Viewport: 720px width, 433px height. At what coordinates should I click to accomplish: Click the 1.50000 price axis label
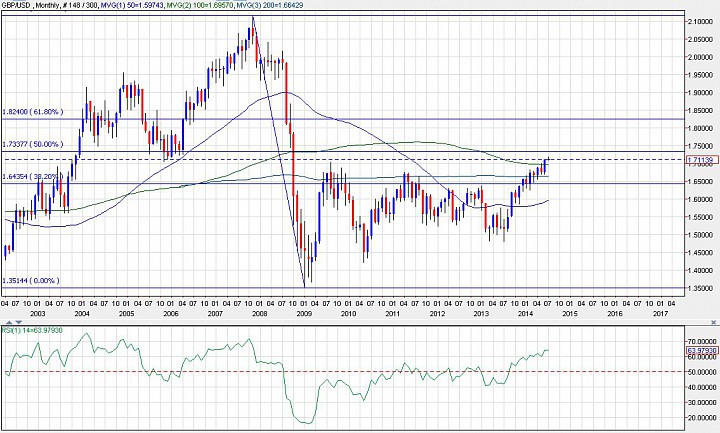click(700, 235)
